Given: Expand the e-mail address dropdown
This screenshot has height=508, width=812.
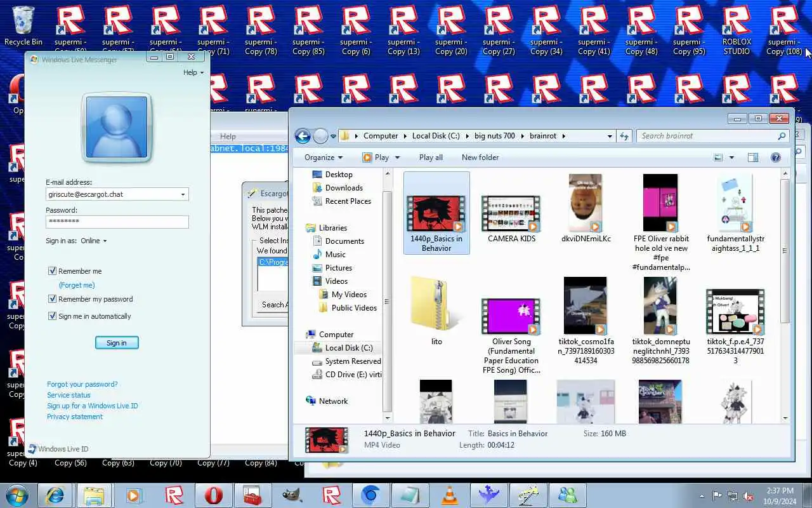Looking at the screenshot, I should [x=183, y=194].
